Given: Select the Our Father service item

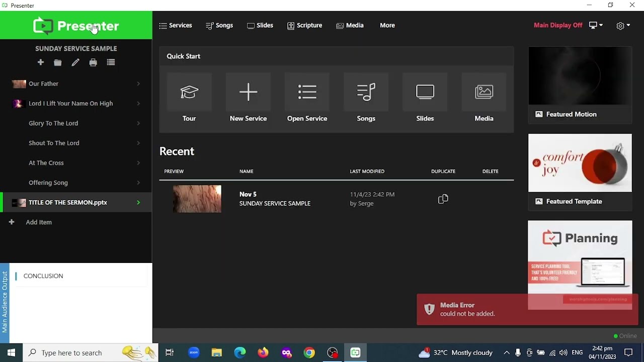Looking at the screenshot, I should (76, 84).
